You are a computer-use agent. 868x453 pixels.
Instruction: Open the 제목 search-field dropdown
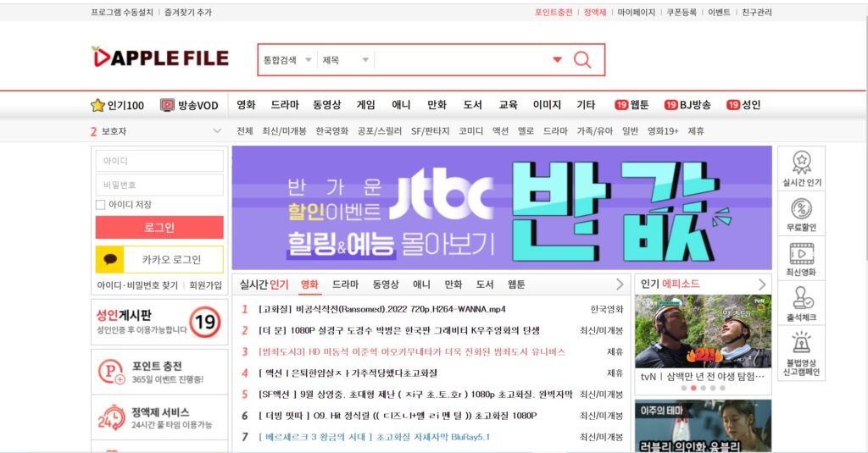(346, 60)
